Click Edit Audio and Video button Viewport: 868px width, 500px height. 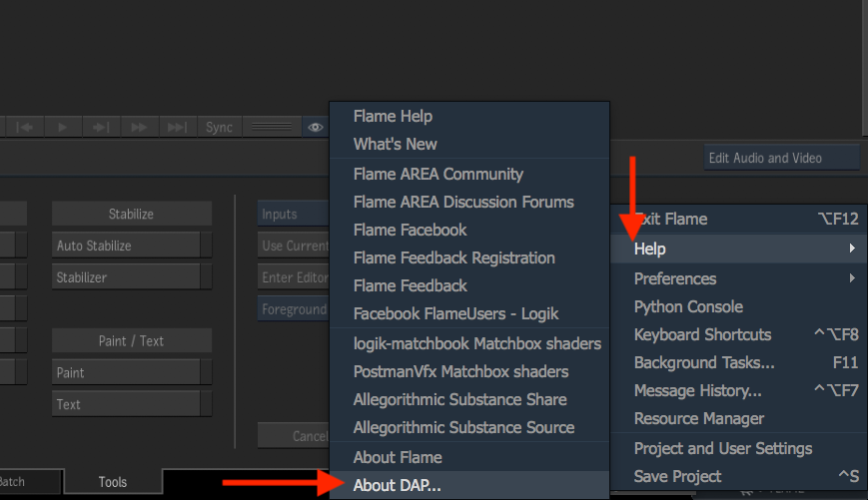[782, 159]
